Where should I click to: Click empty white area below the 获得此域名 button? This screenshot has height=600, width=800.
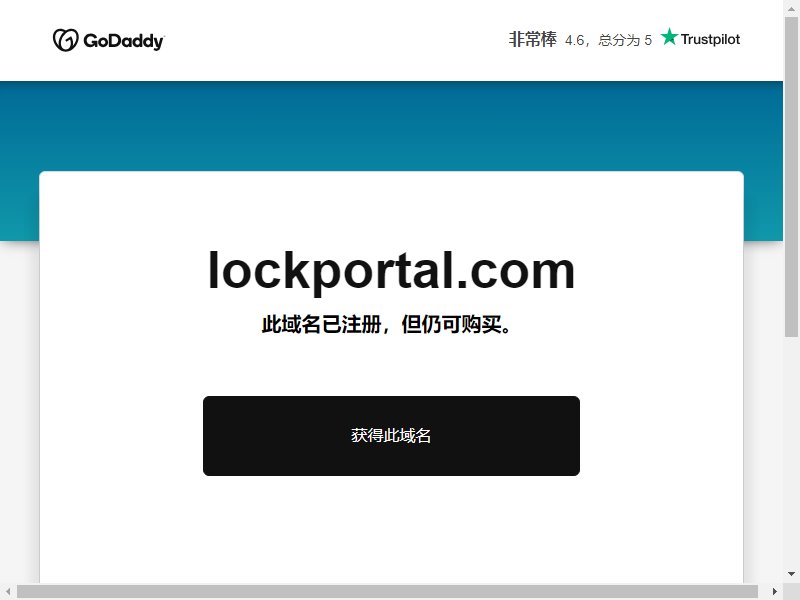point(391,531)
